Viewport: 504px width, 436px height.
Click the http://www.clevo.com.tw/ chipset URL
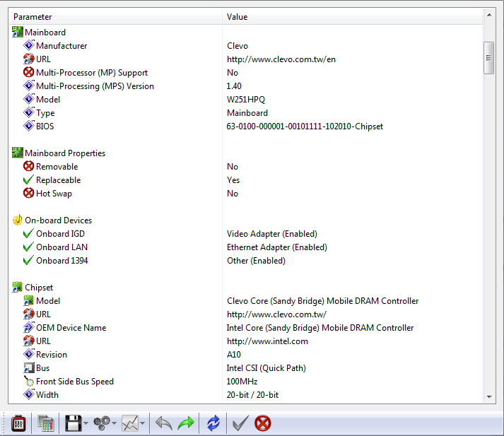[277, 314]
